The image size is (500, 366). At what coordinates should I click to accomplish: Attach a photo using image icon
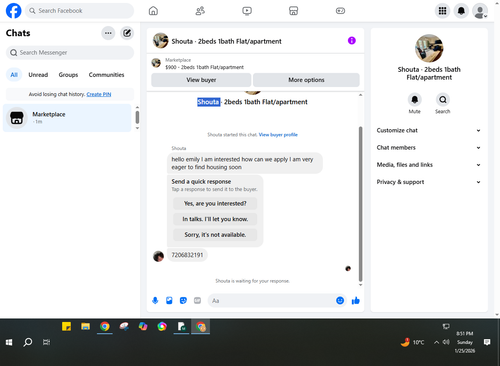point(169,301)
